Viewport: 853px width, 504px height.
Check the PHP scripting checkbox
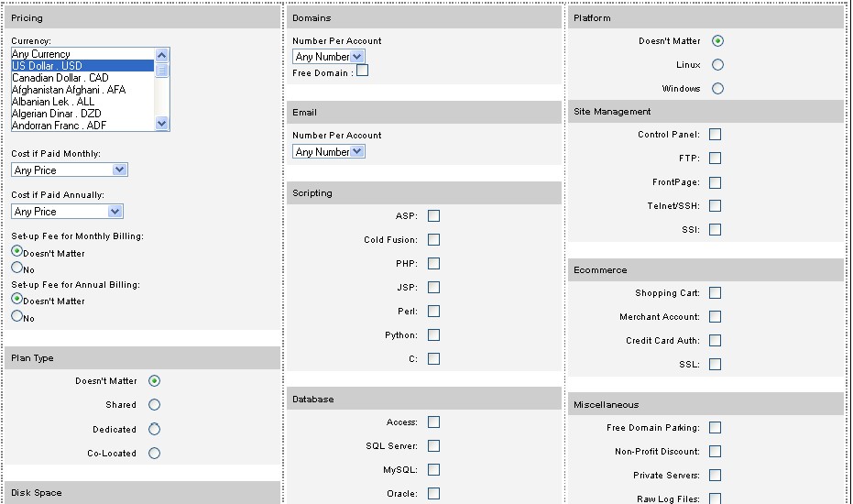pos(433,264)
